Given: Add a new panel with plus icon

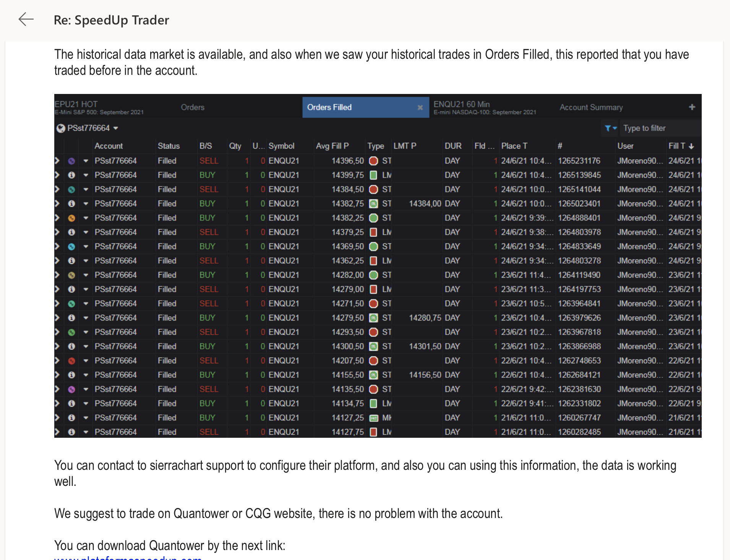Looking at the screenshot, I should click(692, 107).
